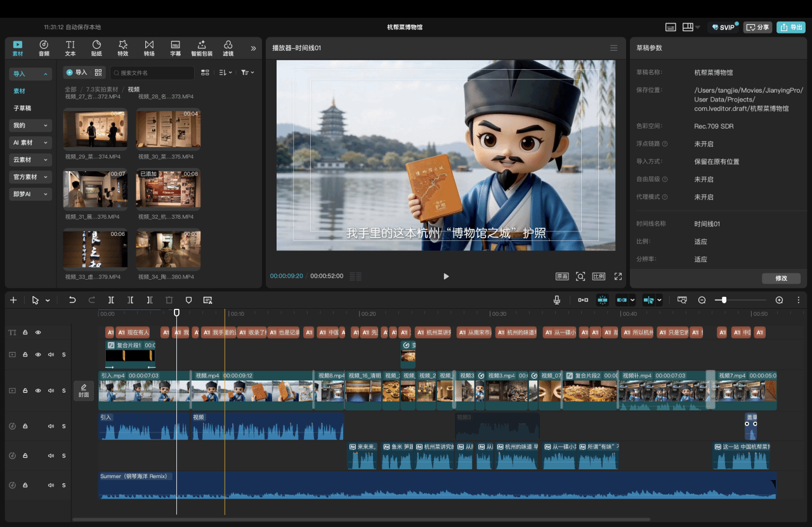Lock the Summer music audio track

click(25, 485)
